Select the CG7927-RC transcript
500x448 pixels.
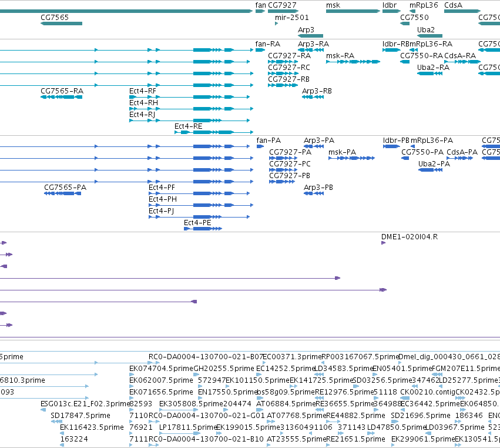pyautogui.click(x=283, y=73)
